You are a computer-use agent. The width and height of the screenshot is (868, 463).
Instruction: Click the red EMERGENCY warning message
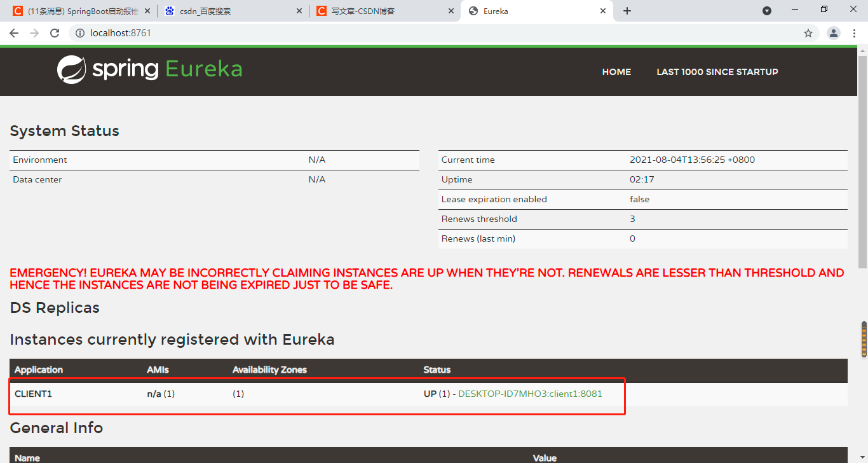[x=427, y=279]
